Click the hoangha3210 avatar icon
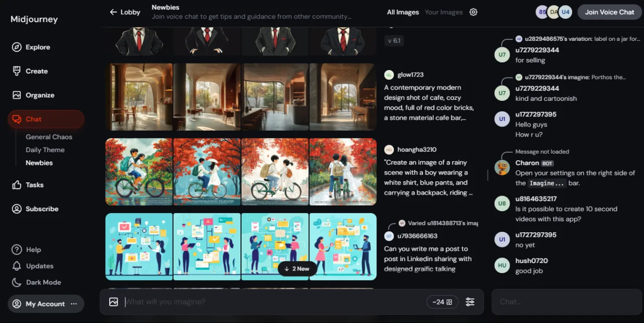This screenshot has width=644, height=323. coord(389,150)
